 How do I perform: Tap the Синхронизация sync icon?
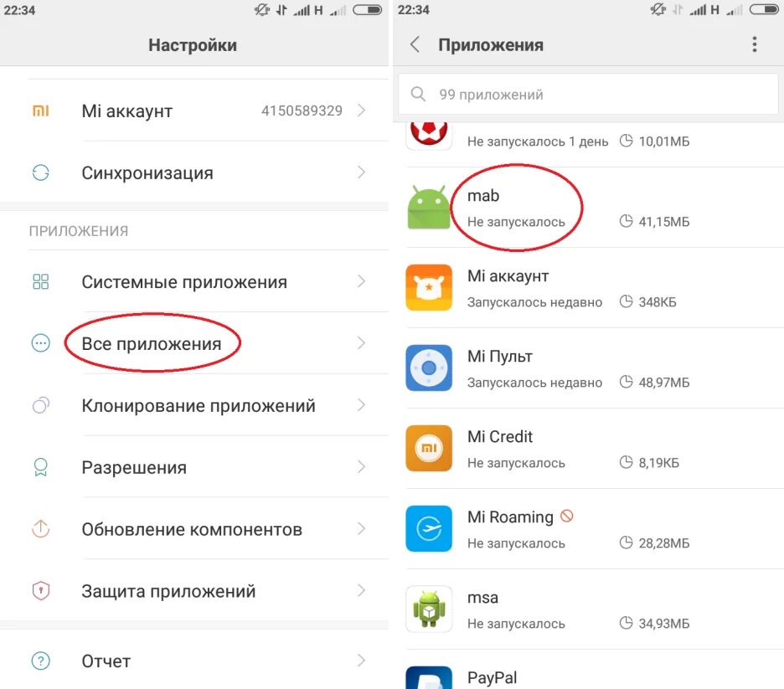[x=40, y=172]
